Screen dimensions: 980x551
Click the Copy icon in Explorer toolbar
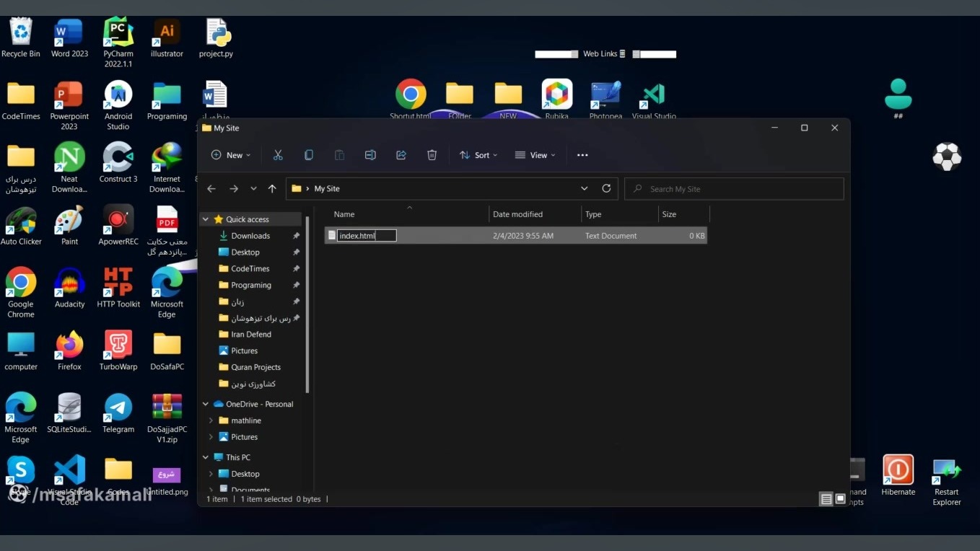309,155
